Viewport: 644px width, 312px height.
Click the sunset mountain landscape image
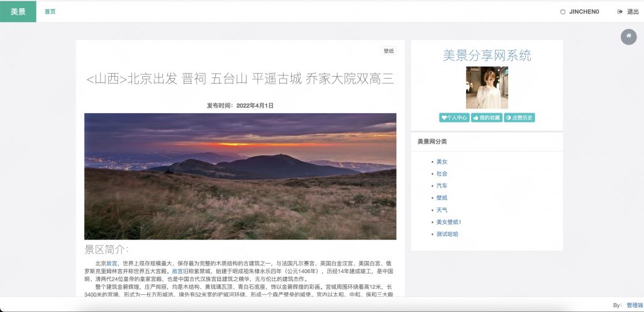[240, 176]
